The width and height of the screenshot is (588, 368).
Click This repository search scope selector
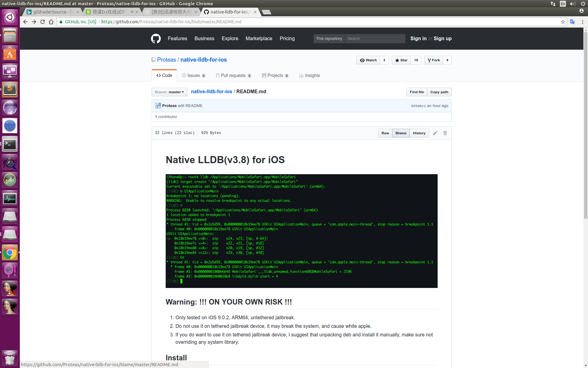[329, 39]
